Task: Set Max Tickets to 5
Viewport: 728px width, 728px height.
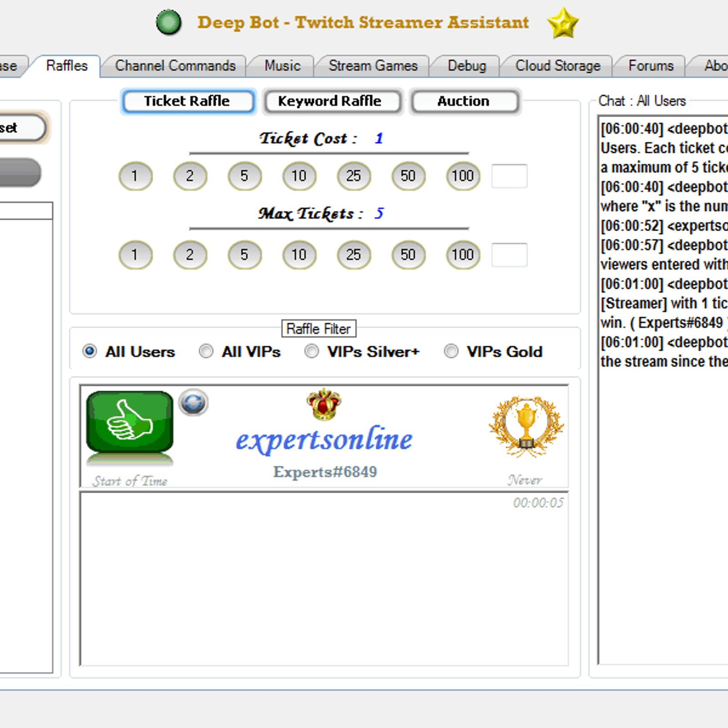Action: (x=244, y=255)
